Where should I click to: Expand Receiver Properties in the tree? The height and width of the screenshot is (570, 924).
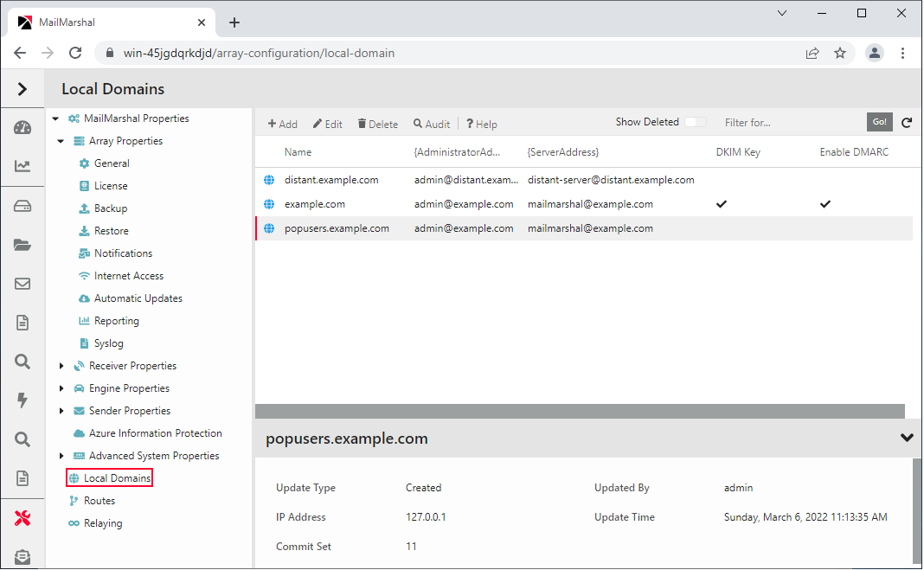pos(60,365)
